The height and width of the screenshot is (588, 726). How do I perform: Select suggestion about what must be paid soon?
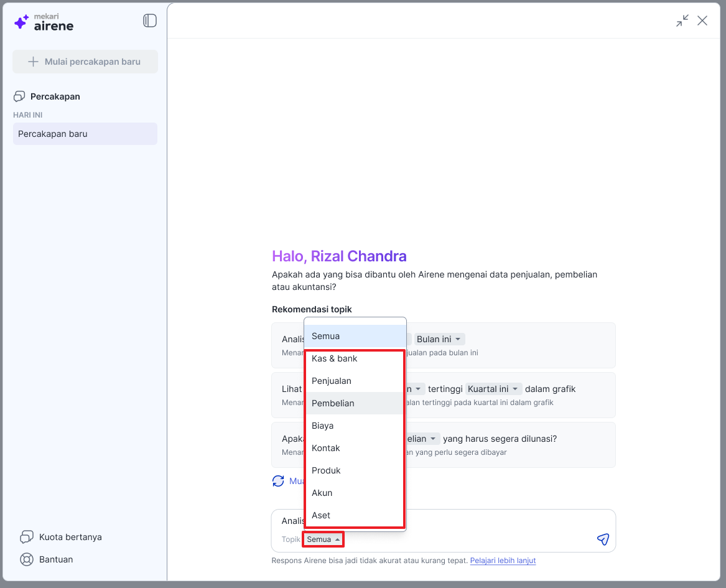click(x=444, y=445)
